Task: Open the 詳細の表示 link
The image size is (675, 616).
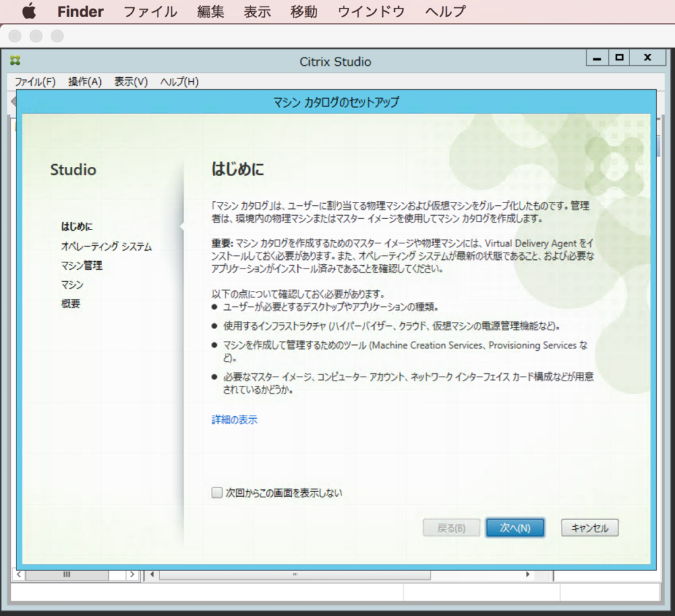Action: coord(234,420)
